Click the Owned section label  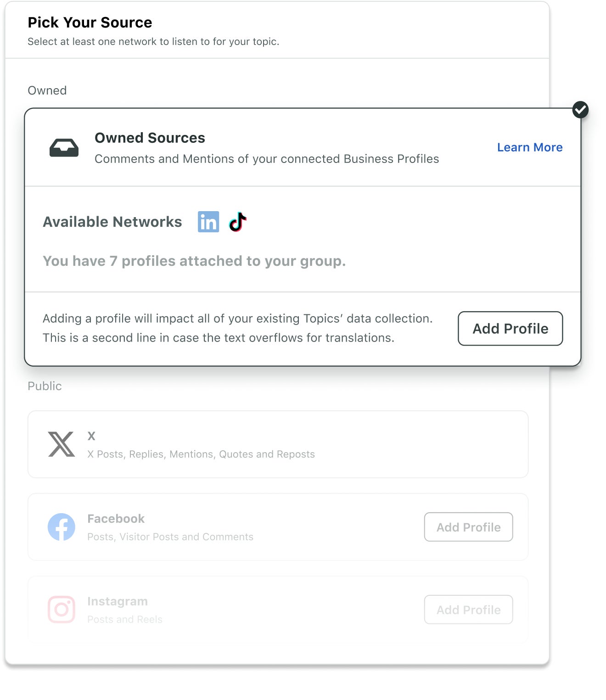click(47, 90)
